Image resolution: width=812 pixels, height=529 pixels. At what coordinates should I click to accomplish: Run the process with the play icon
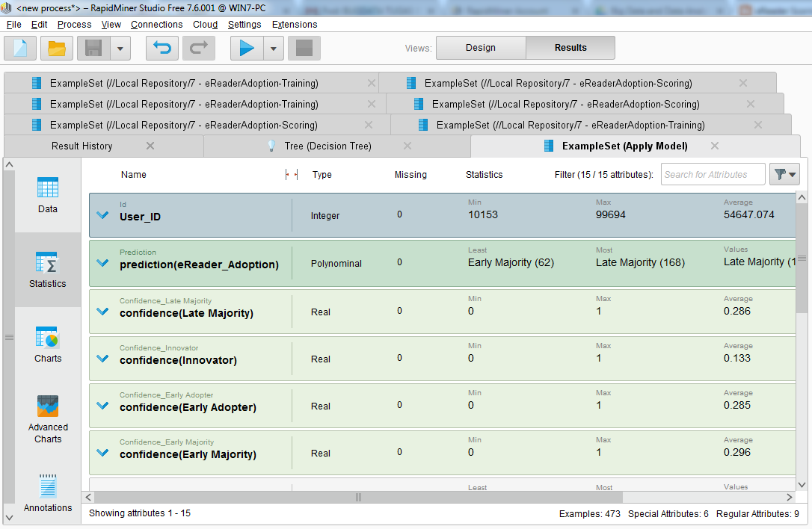click(247, 48)
